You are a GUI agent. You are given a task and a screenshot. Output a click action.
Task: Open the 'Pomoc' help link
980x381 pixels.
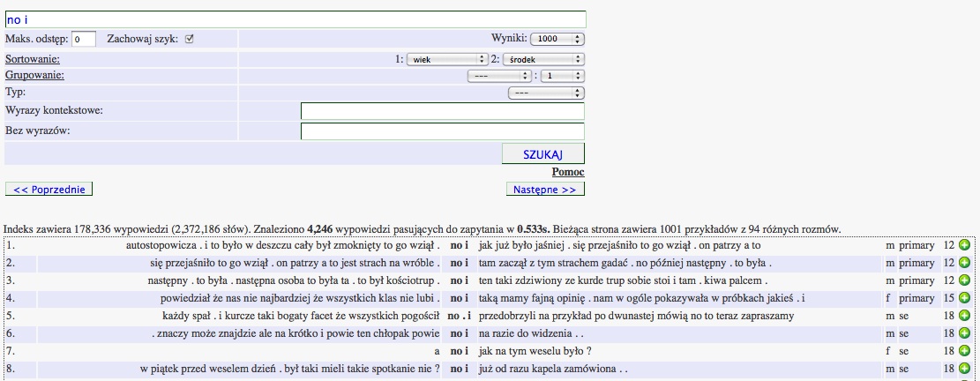point(568,172)
